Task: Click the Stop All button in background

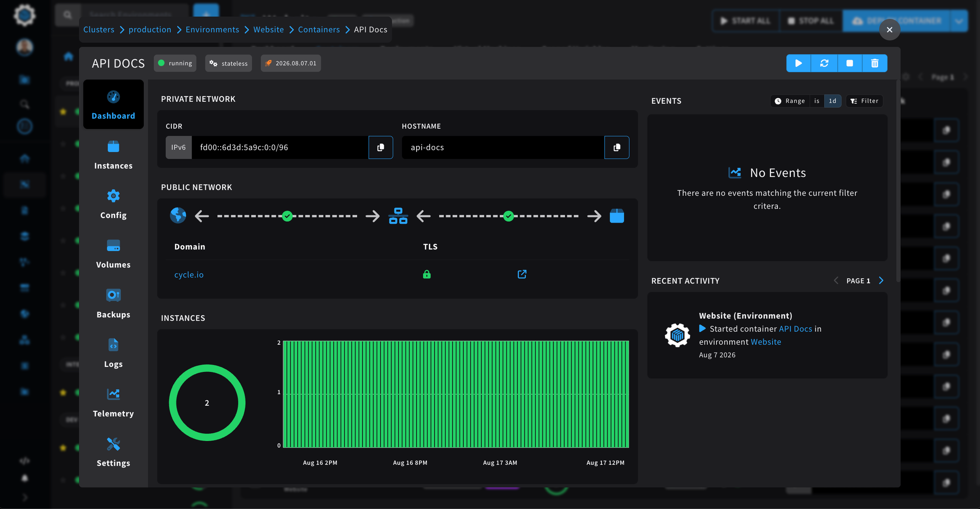Action: (811, 20)
